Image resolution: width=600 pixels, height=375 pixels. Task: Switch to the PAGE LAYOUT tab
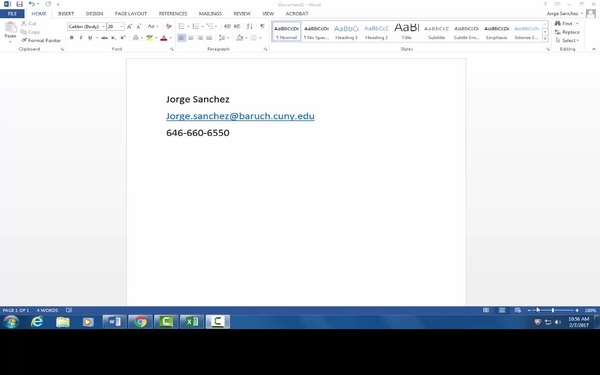[x=131, y=13]
